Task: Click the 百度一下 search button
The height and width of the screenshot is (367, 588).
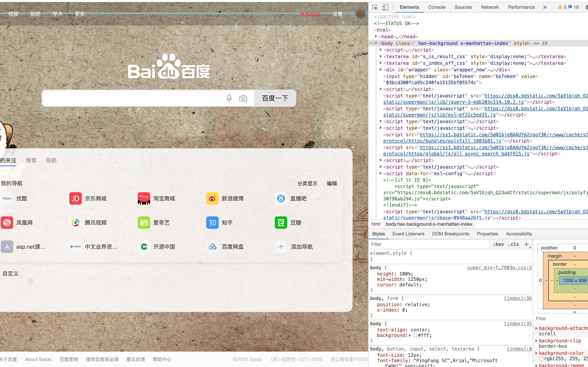Action: (x=275, y=98)
